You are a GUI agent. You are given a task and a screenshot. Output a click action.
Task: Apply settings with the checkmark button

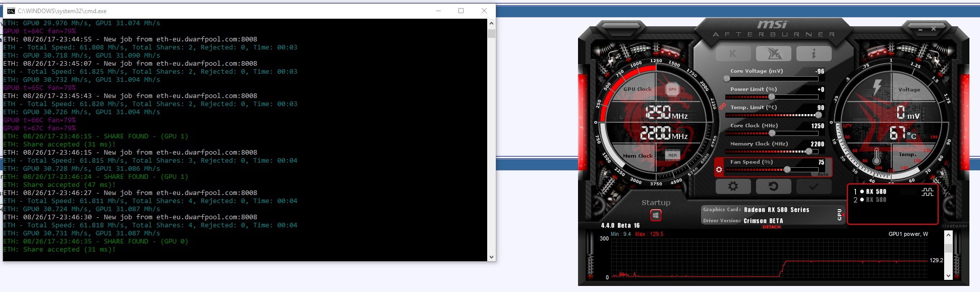(814, 186)
